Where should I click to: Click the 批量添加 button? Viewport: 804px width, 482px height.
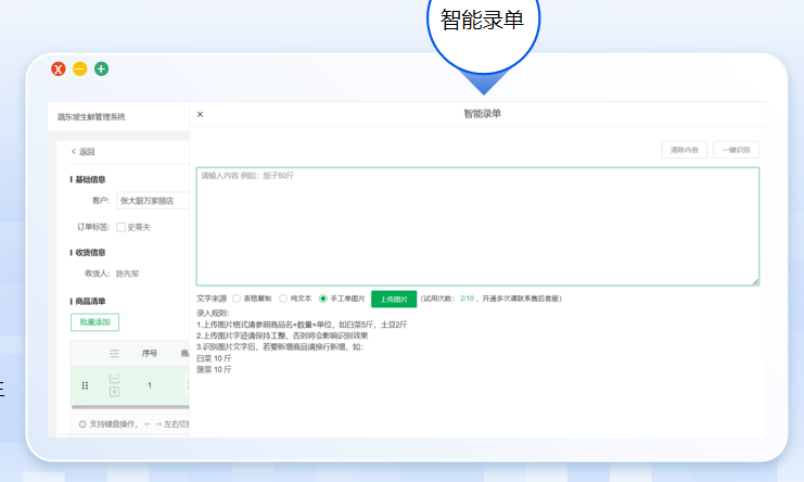(x=95, y=322)
